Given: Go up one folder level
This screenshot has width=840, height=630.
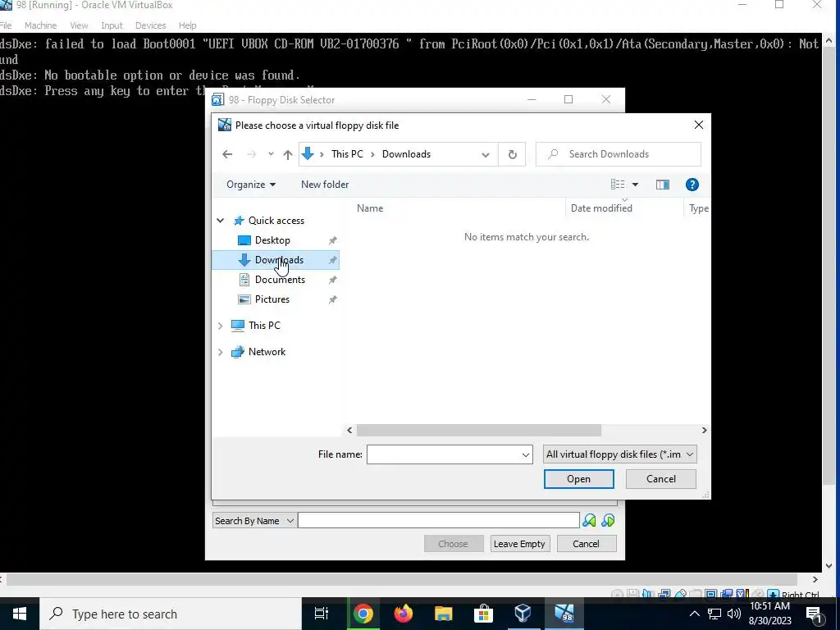Looking at the screenshot, I should [x=288, y=154].
